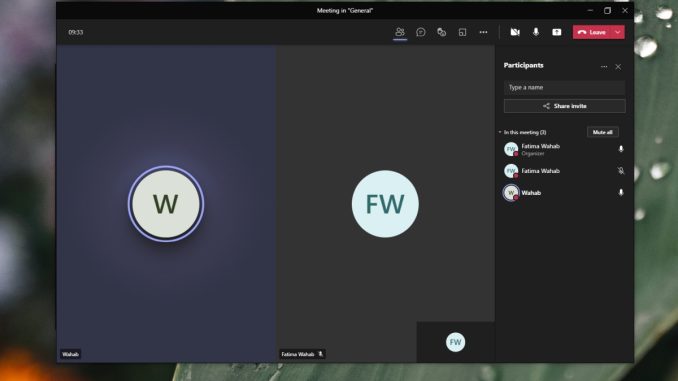
Task: Select the Wahab participant row
Action: [564, 192]
